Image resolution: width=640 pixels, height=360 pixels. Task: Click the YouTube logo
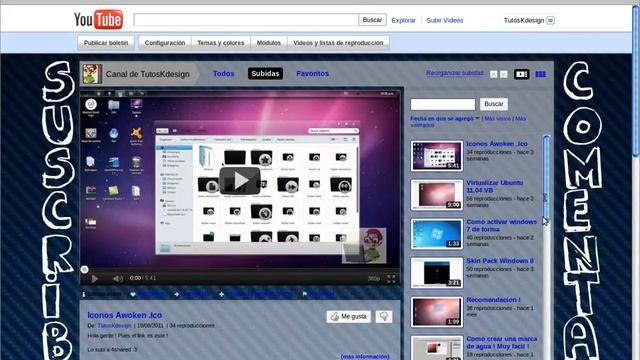tap(98, 20)
